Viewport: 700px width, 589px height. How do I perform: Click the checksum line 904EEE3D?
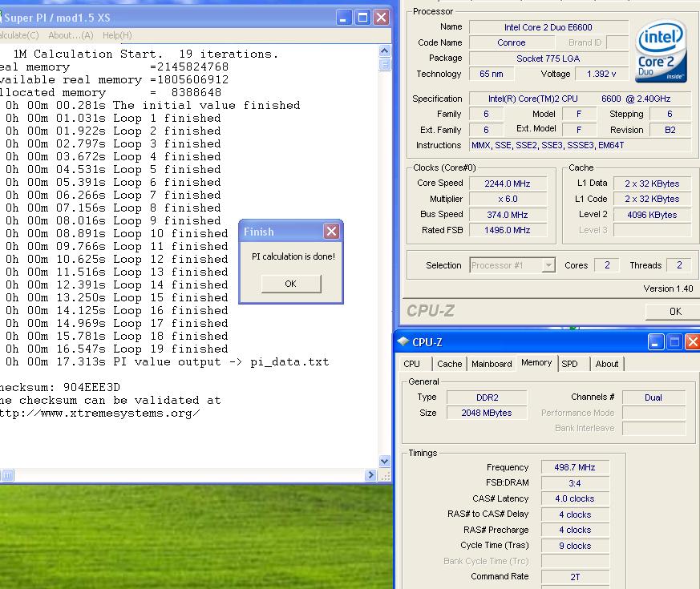[x=60, y=387]
